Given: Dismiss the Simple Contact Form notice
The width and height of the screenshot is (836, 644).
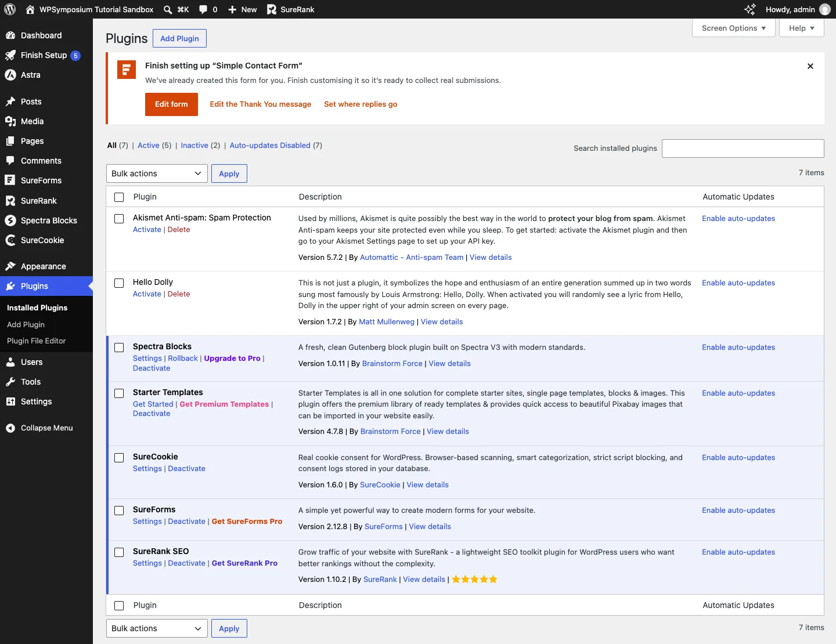Looking at the screenshot, I should click(810, 66).
